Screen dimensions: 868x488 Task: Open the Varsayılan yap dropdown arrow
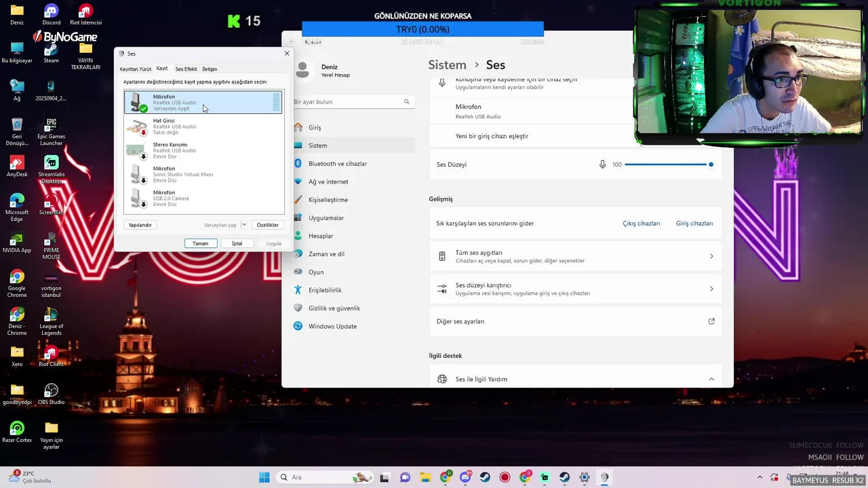click(244, 225)
